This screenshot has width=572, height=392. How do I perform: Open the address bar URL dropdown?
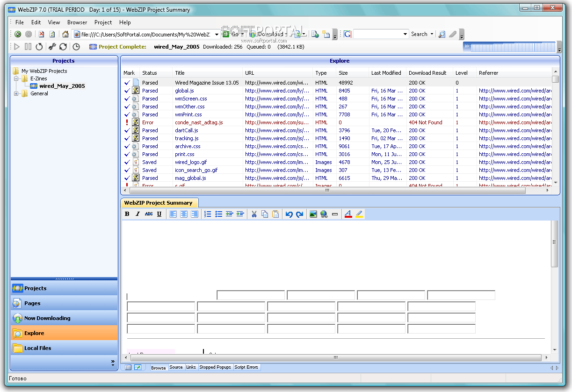tap(217, 34)
